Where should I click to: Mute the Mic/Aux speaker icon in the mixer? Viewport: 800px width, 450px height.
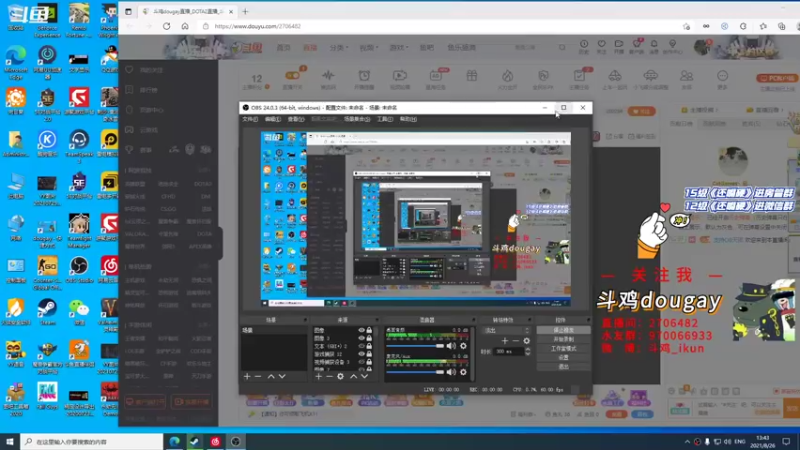coord(451,372)
